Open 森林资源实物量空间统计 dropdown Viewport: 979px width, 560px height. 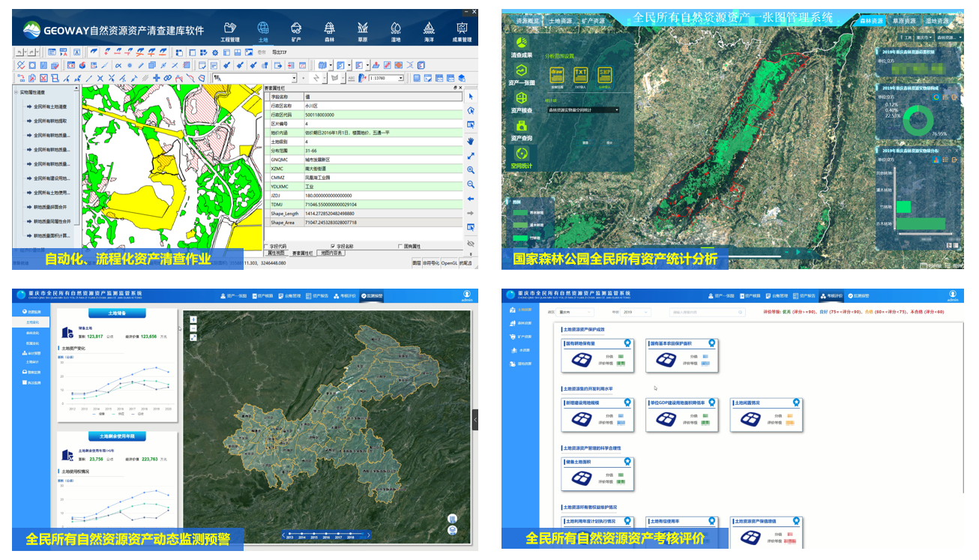click(x=584, y=109)
